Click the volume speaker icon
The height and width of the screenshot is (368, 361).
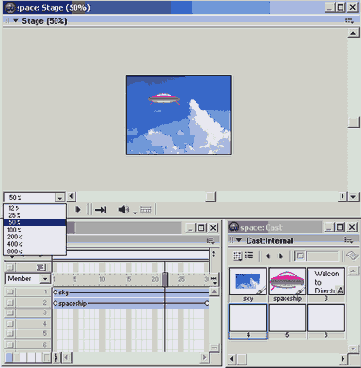(124, 209)
